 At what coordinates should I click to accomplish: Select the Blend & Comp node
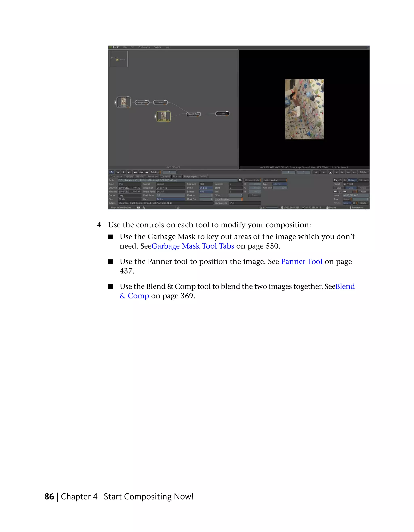pos(194,114)
